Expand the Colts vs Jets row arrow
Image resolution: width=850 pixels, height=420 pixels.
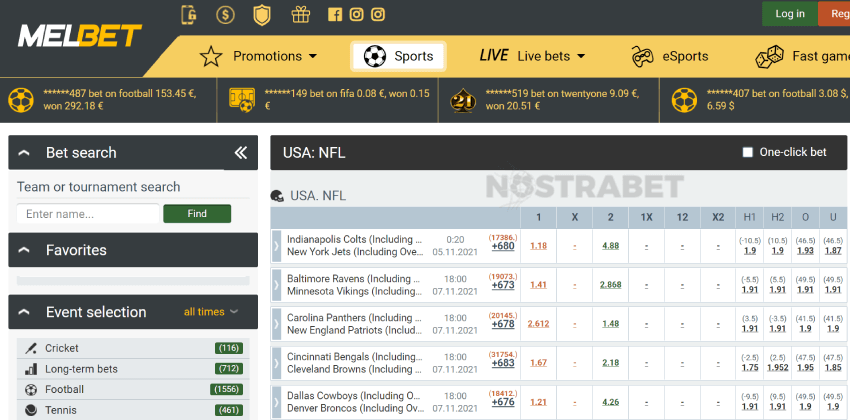pyautogui.click(x=276, y=246)
